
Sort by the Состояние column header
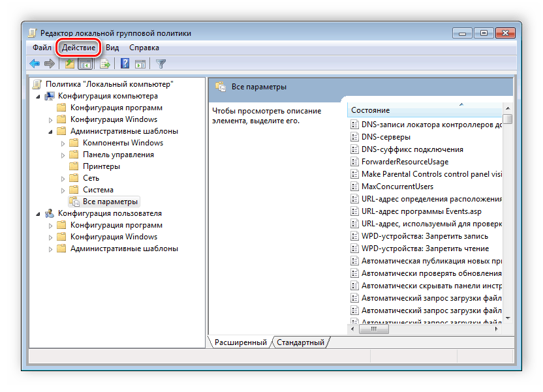pos(425,110)
